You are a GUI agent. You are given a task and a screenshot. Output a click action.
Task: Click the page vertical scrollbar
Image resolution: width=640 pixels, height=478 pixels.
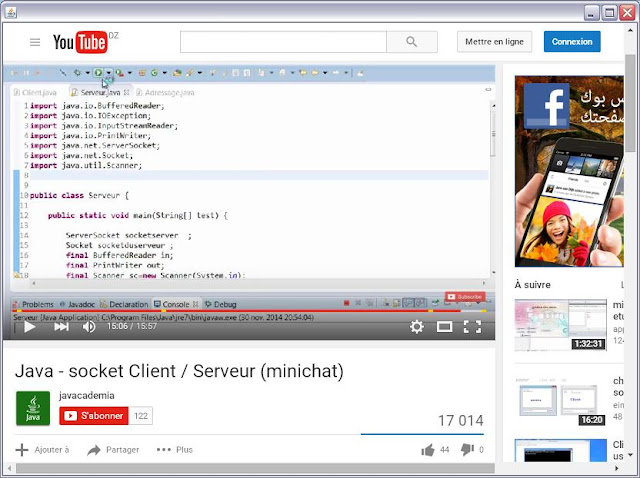point(631,102)
